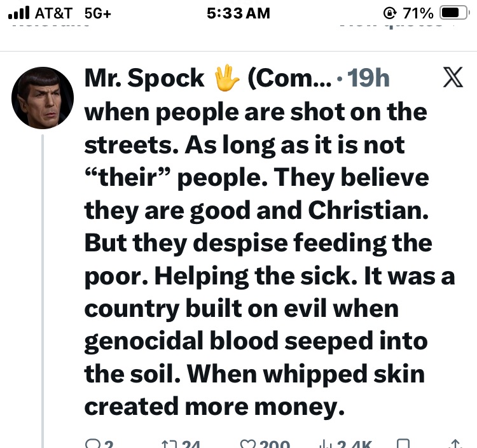
Task: Tap the AT&T carrier label
Action: (53, 13)
